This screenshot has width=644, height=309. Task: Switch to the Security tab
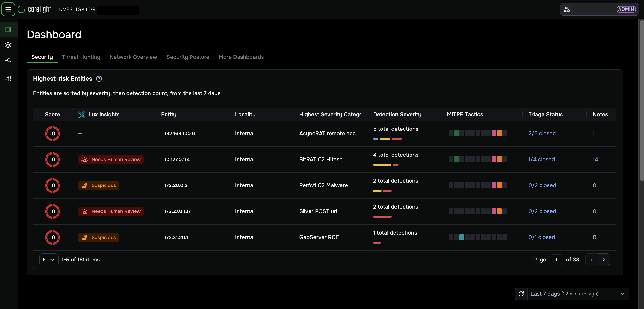(42, 57)
